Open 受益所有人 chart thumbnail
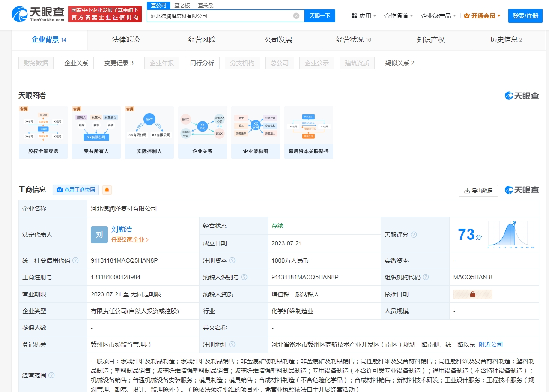 [96, 132]
